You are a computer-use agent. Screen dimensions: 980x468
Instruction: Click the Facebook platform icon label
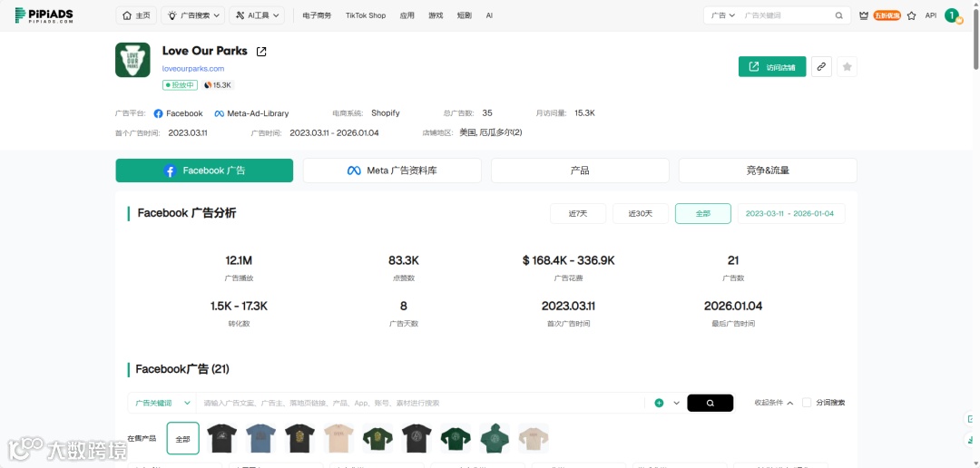pos(178,113)
